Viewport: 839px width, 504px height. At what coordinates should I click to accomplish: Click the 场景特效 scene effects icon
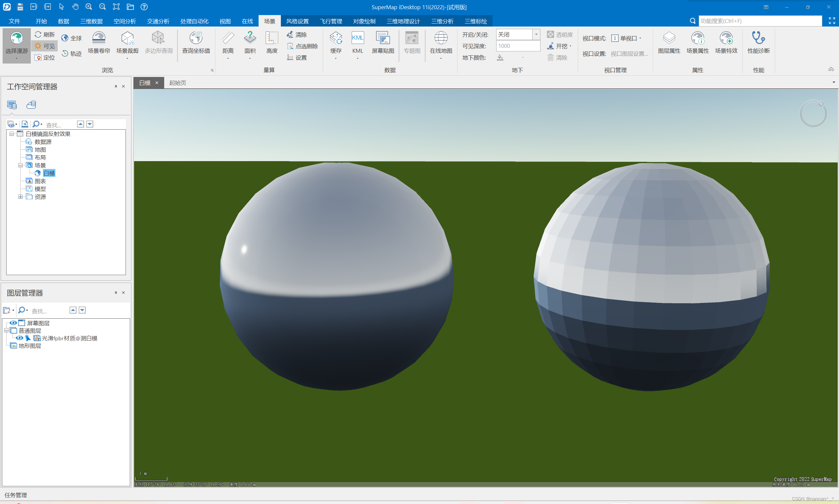point(726,38)
